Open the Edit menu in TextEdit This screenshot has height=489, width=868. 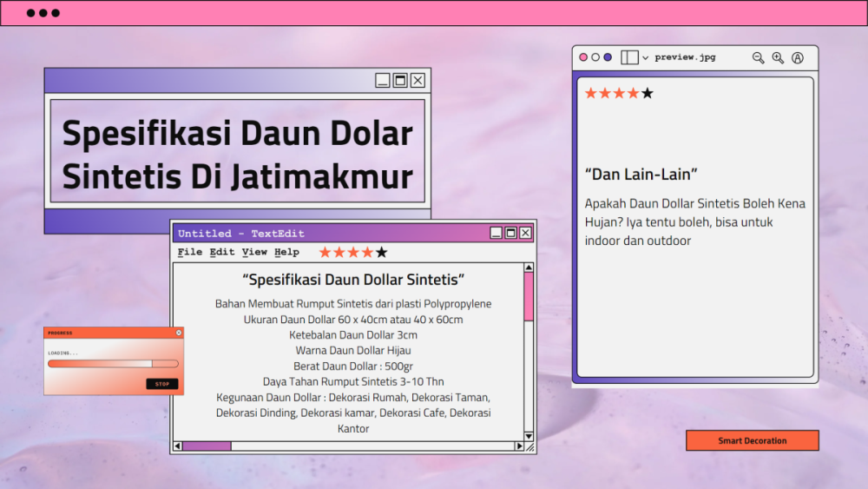click(222, 252)
